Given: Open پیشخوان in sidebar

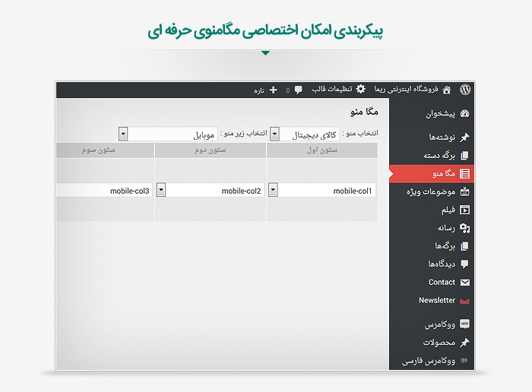Looking at the screenshot, I should point(440,114).
